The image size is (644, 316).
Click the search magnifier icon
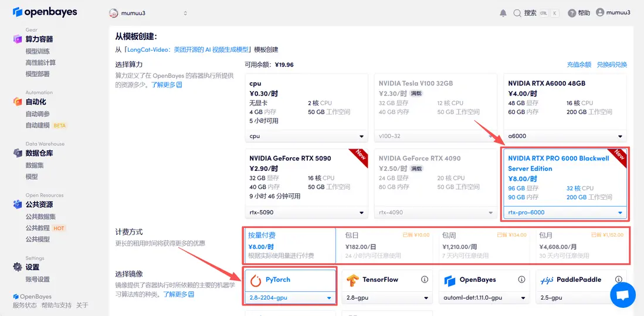point(517,13)
